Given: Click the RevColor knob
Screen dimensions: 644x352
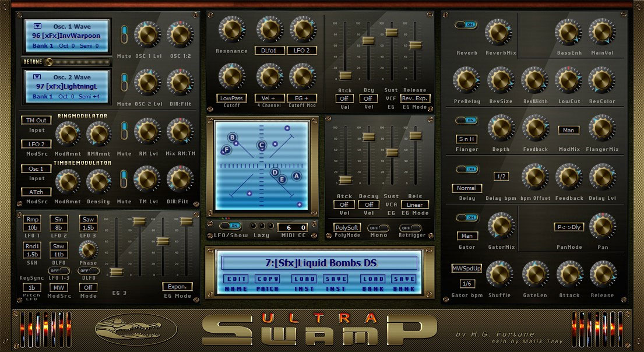Looking at the screenshot, I should [602, 80].
